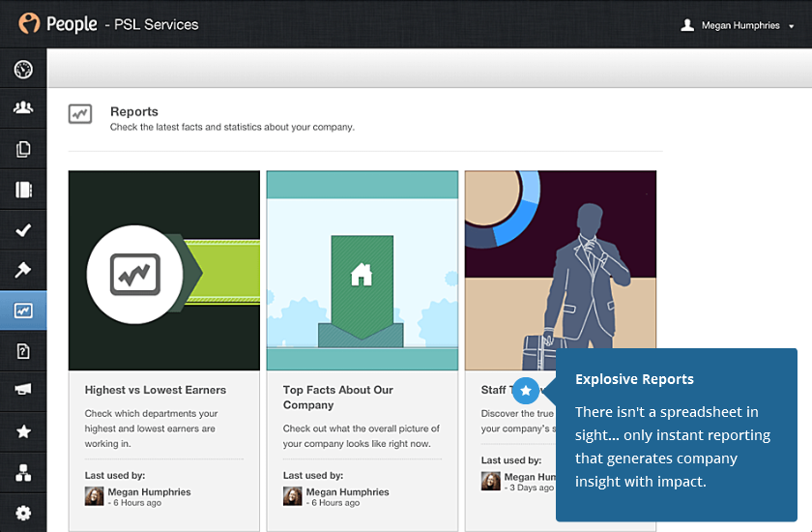812x532 pixels.
Task: Open the checkmark tasks icon in sidebar
Action: tap(23, 230)
